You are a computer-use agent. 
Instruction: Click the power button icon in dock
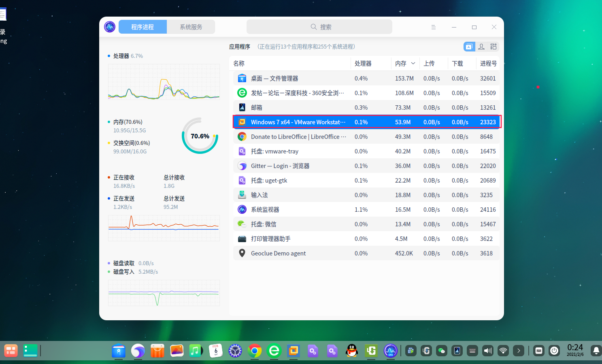tap(554, 351)
